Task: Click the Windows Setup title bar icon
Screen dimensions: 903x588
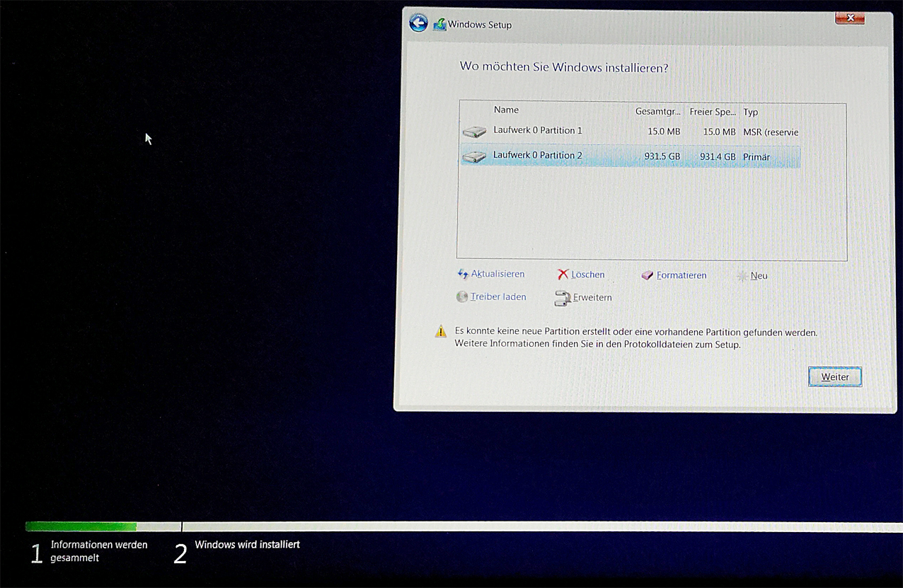Action: coord(439,24)
